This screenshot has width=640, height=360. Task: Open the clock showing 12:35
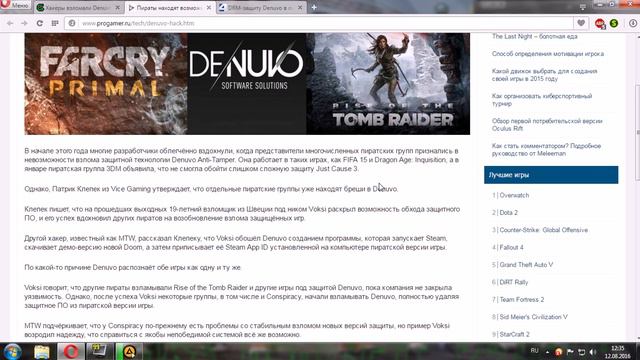tap(618, 352)
